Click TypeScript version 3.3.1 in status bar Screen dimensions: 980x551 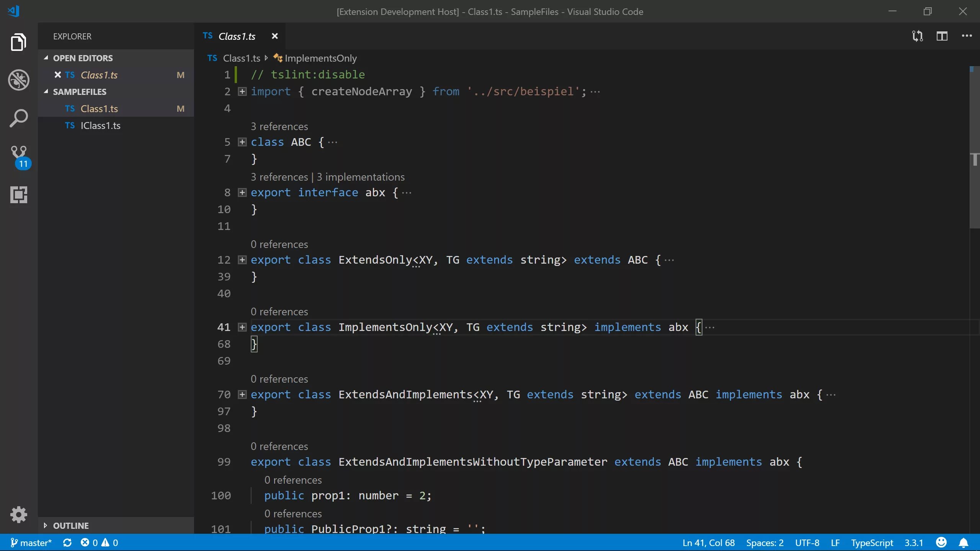click(913, 543)
